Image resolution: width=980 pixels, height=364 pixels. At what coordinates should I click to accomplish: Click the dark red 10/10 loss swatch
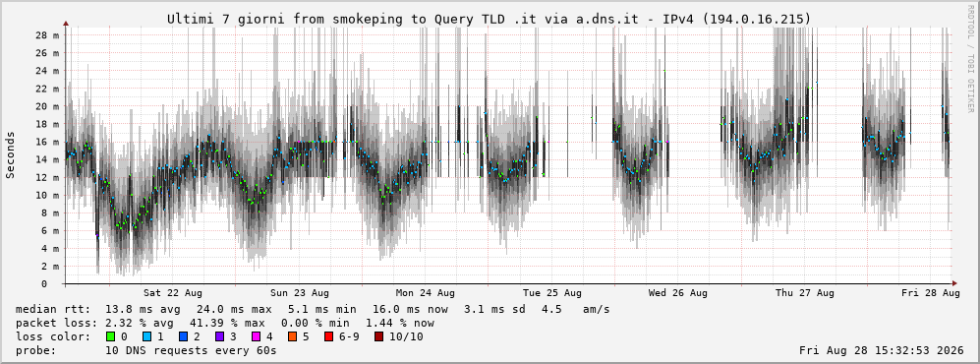(x=379, y=336)
